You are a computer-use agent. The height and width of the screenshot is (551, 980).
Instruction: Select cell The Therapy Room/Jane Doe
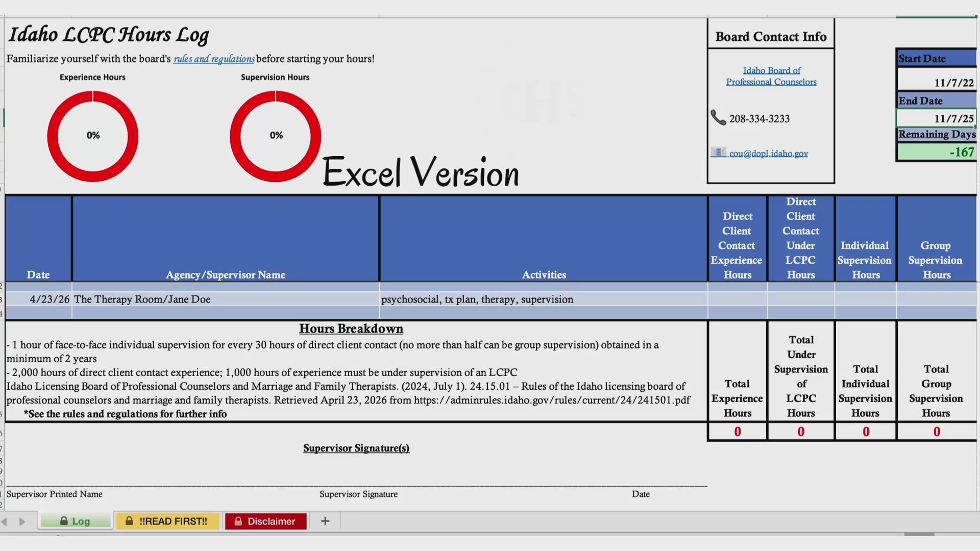coord(226,299)
